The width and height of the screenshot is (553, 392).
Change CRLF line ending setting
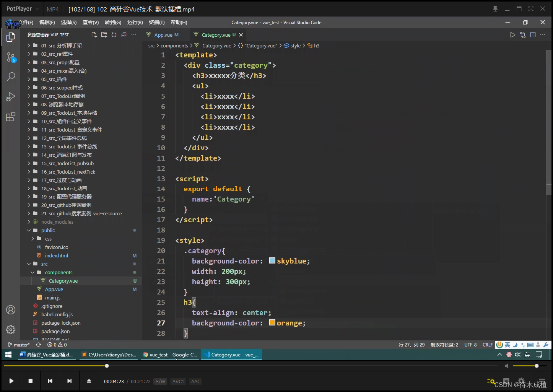click(x=488, y=345)
